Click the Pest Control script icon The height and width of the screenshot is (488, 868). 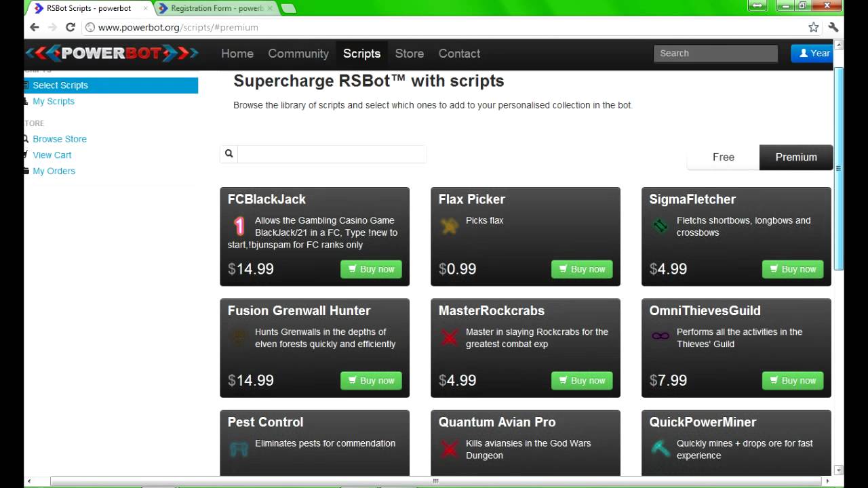click(239, 449)
